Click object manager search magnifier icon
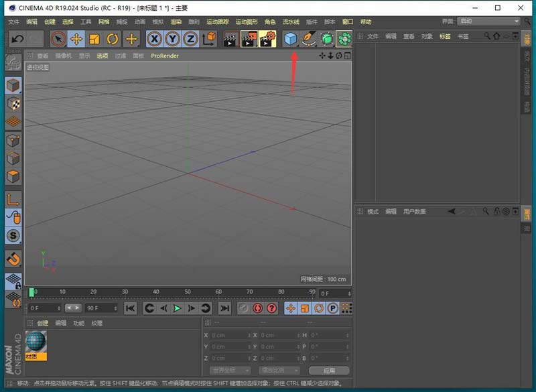Image resolution: width=536 pixels, height=392 pixels. click(487, 36)
